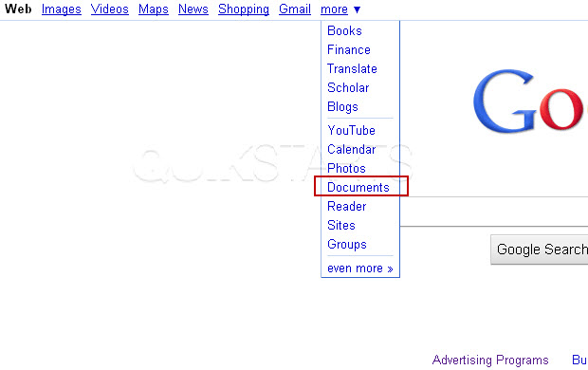Open Documents from the more menu

pos(358,187)
